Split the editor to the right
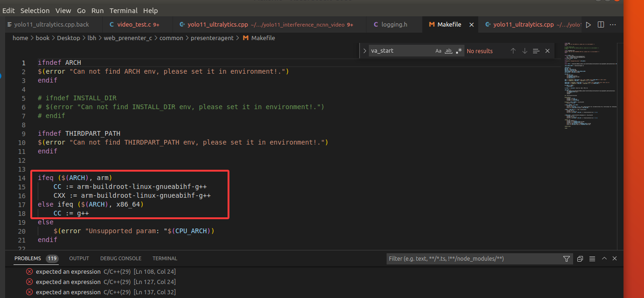This screenshot has width=644, height=298. point(601,25)
